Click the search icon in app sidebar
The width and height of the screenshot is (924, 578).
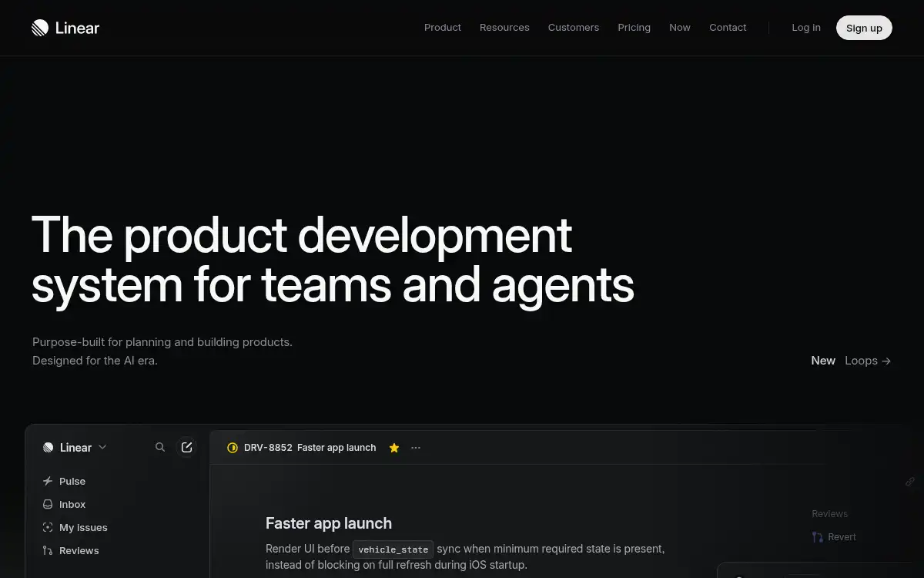[x=160, y=447]
